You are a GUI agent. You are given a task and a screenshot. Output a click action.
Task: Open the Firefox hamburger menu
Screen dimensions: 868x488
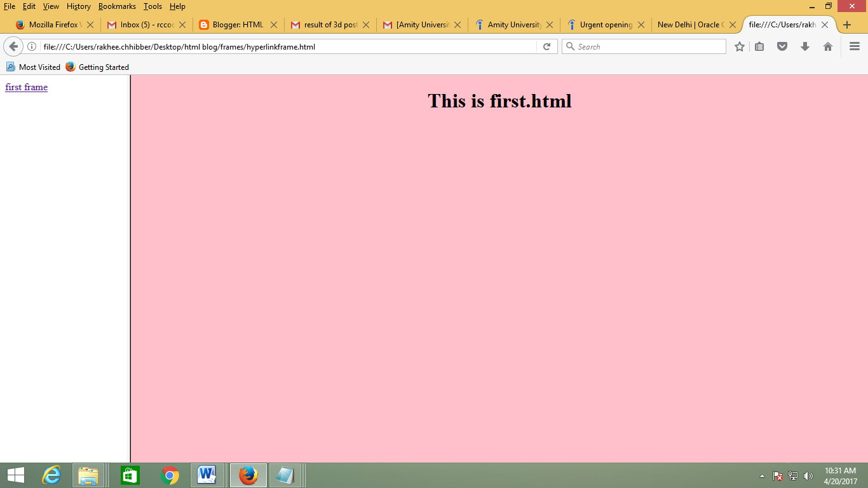point(853,46)
